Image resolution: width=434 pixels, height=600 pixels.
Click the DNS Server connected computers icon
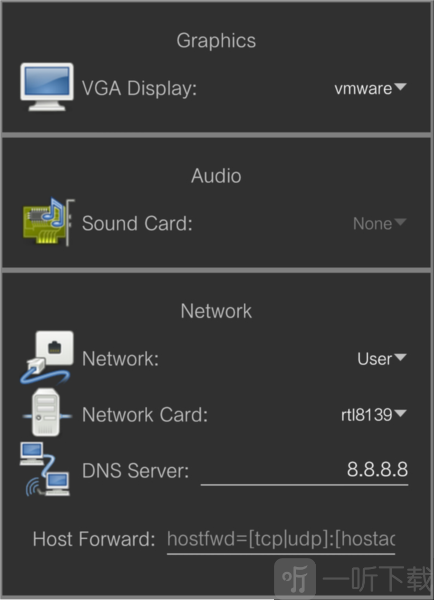(45, 469)
